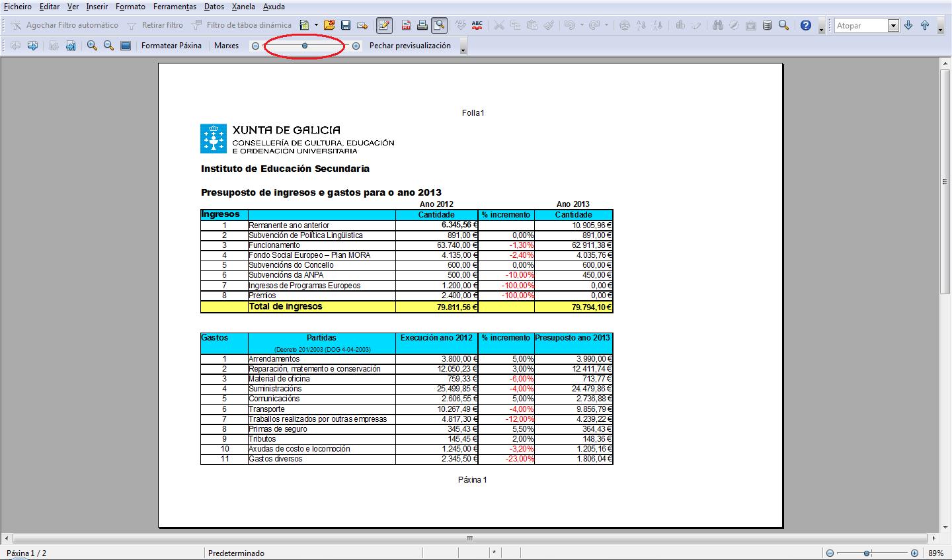The image size is (952, 560).
Task: Toggle the Margins (Marxes) display
Action: coord(226,46)
